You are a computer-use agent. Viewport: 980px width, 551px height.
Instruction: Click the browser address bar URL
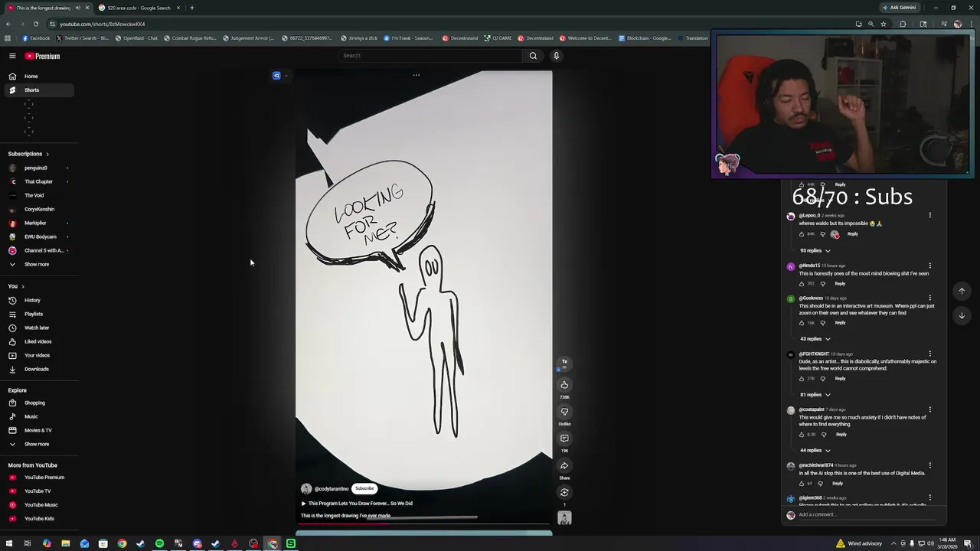(x=103, y=24)
